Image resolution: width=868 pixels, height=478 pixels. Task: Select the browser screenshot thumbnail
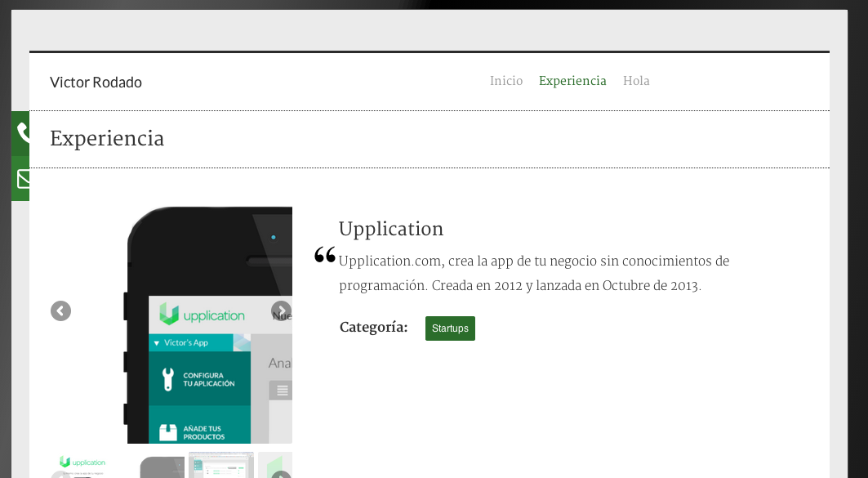(x=220, y=465)
